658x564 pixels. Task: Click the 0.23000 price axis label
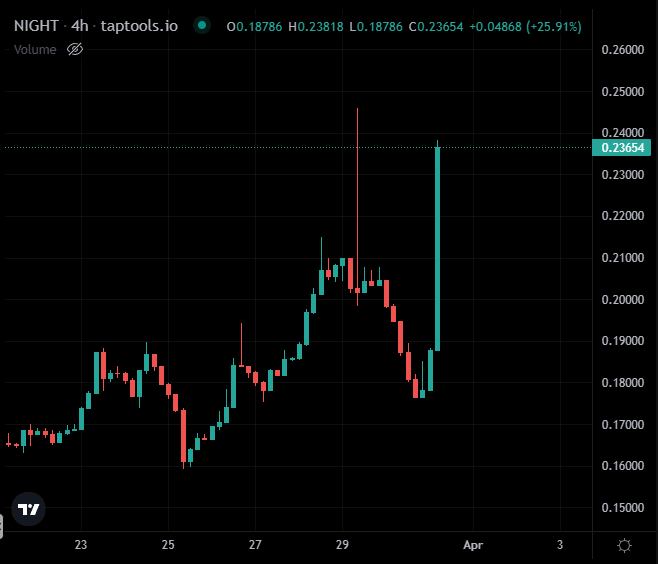tap(623, 175)
